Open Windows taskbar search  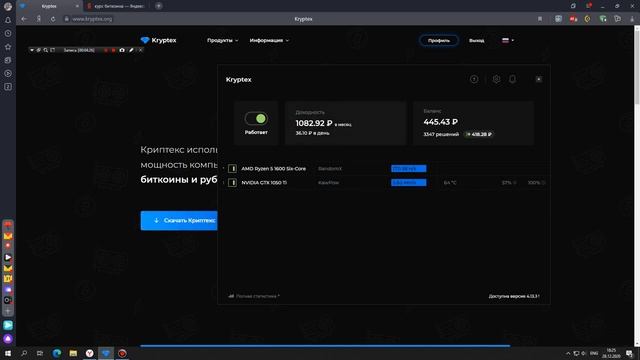24,353
